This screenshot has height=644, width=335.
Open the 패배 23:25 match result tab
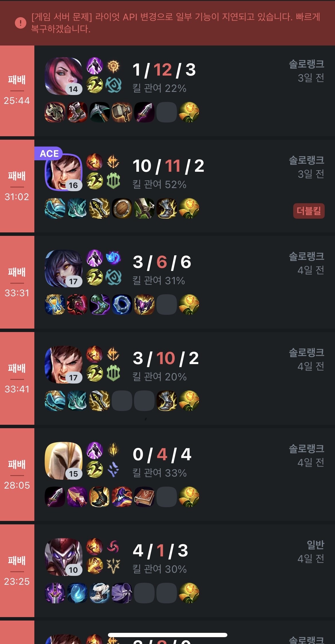pos(17,571)
